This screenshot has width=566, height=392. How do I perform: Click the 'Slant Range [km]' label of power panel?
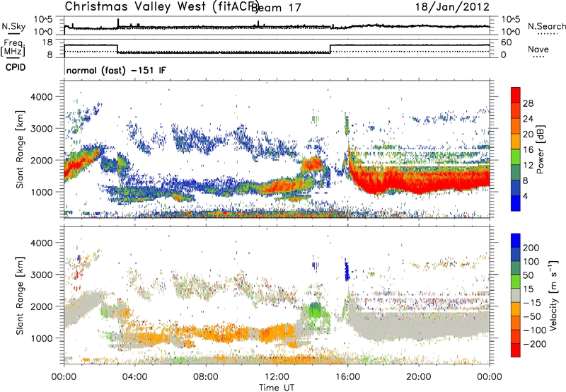point(20,149)
